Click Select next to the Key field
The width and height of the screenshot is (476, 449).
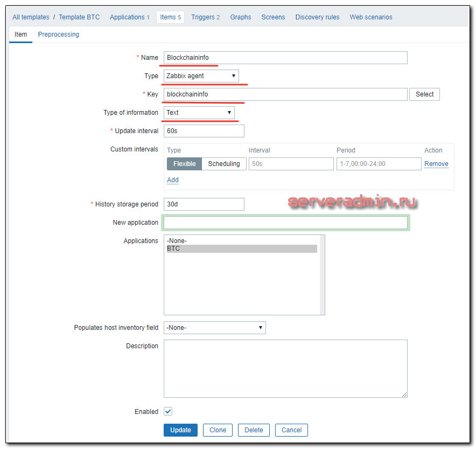tap(424, 94)
